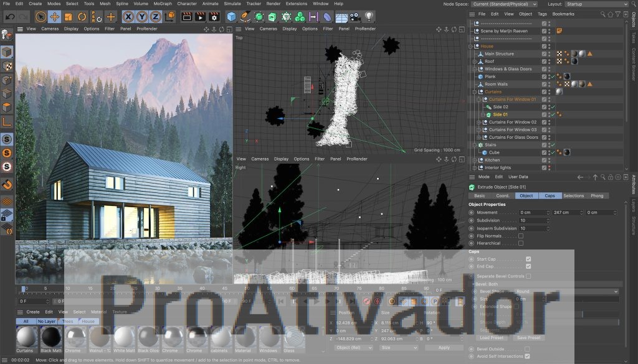Select the Live Selection tool

click(40, 17)
